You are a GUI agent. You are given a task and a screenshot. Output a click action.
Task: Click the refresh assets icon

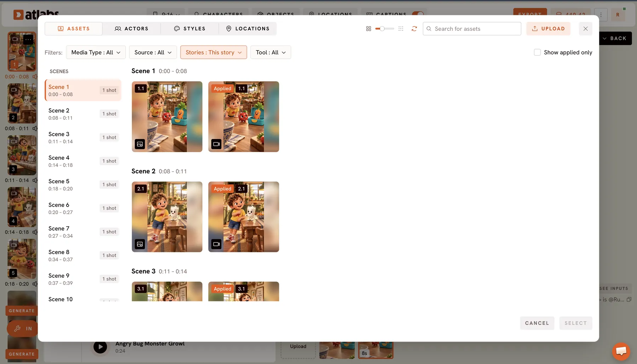pos(414,29)
